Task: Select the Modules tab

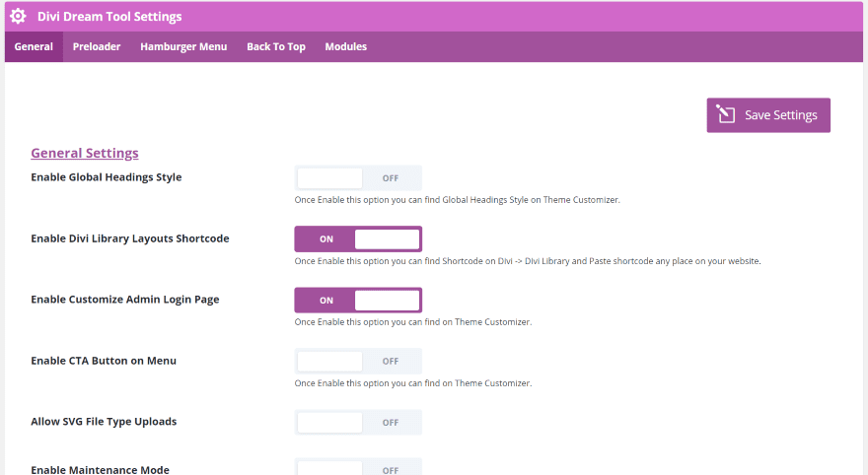Action: [x=345, y=46]
